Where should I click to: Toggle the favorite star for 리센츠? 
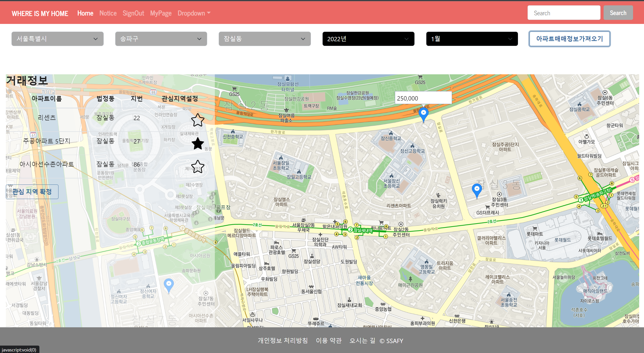tap(198, 120)
